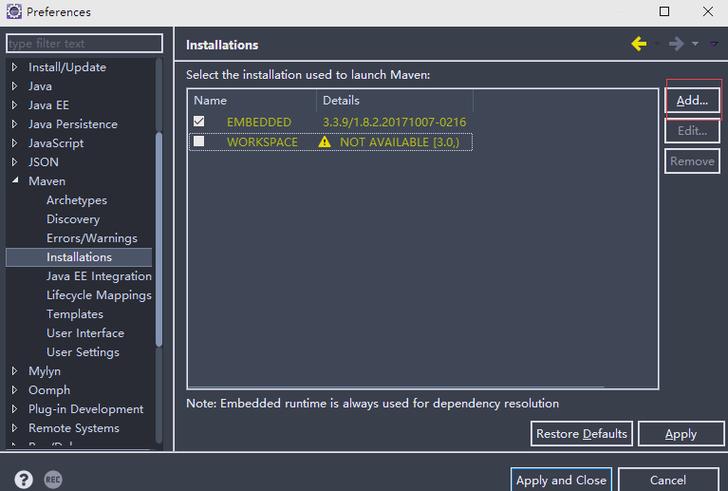Select Java EE Integration page
This screenshot has height=491, width=728.
(x=99, y=276)
